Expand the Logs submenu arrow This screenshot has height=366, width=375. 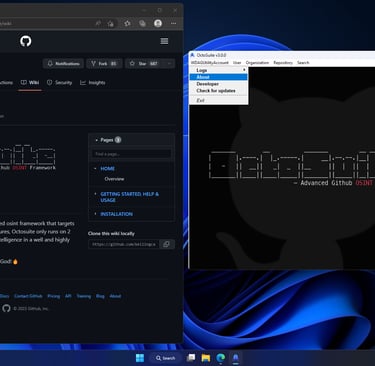(244, 70)
